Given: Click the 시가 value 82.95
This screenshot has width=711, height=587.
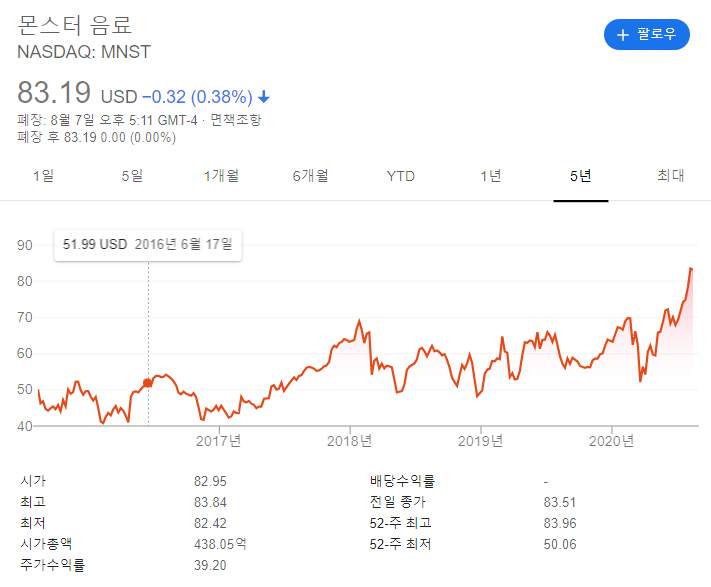Looking at the screenshot, I should click(x=210, y=481).
